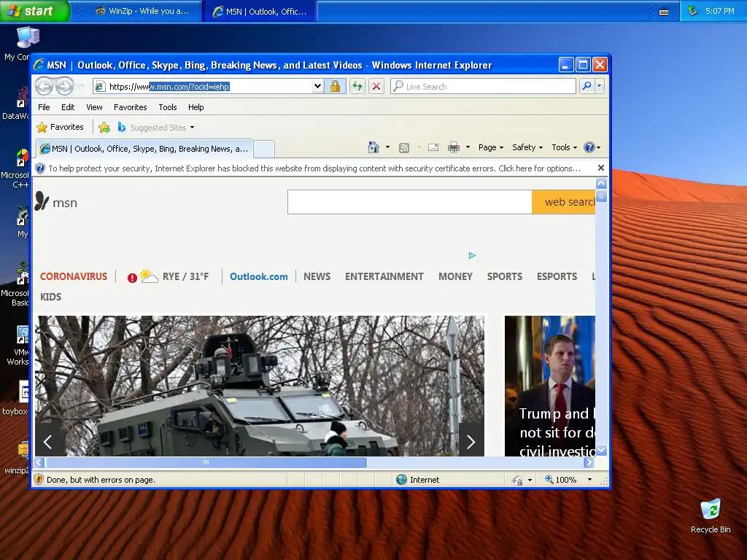This screenshot has height=560, width=747.
Task: Click into the msn web search field
Action: [410, 202]
